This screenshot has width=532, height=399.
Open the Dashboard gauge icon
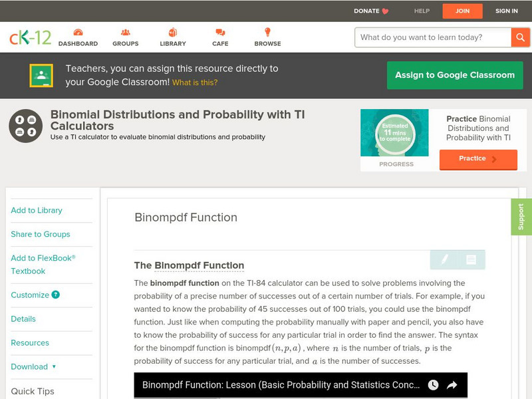pos(78,32)
